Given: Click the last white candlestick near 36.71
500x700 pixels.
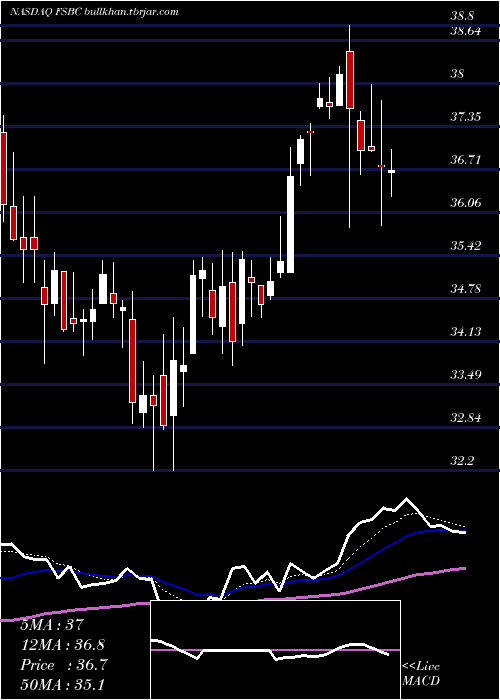Looking at the screenshot, I should tap(392, 171).
